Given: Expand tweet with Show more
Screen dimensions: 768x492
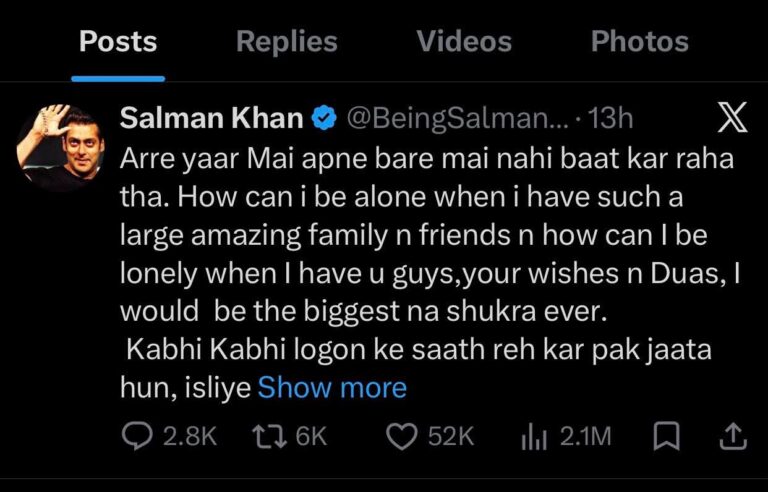Looking at the screenshot, I should (x=332, y=388).
